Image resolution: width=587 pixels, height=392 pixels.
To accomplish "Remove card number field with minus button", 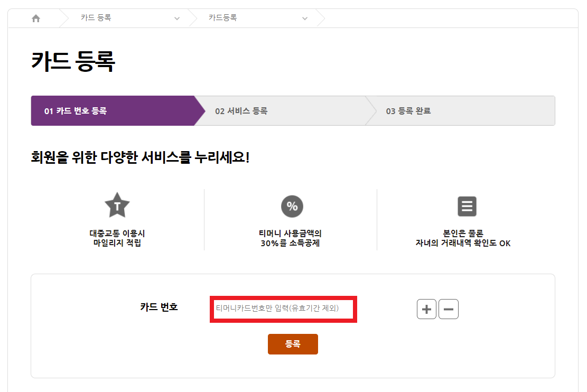I will pos(449,309).
